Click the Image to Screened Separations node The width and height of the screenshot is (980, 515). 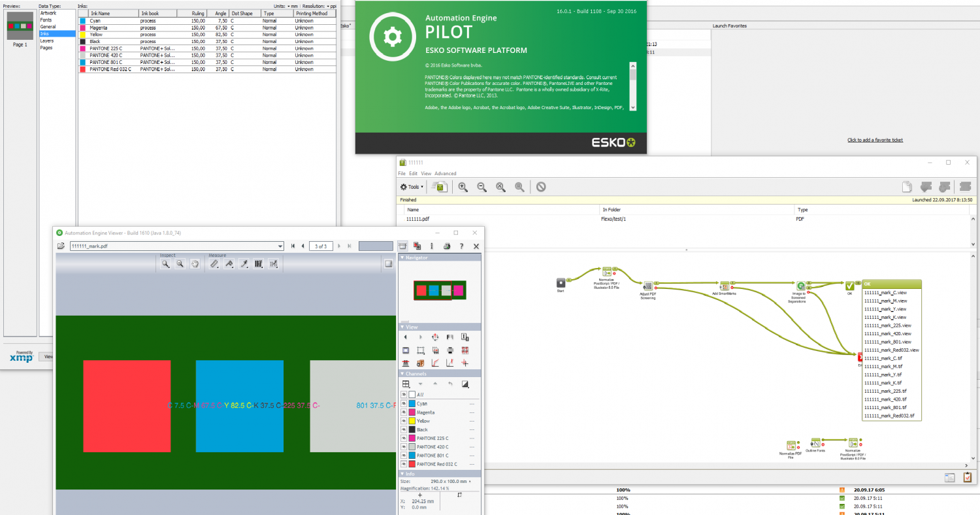pyautogui.click(x=801, y=286)
